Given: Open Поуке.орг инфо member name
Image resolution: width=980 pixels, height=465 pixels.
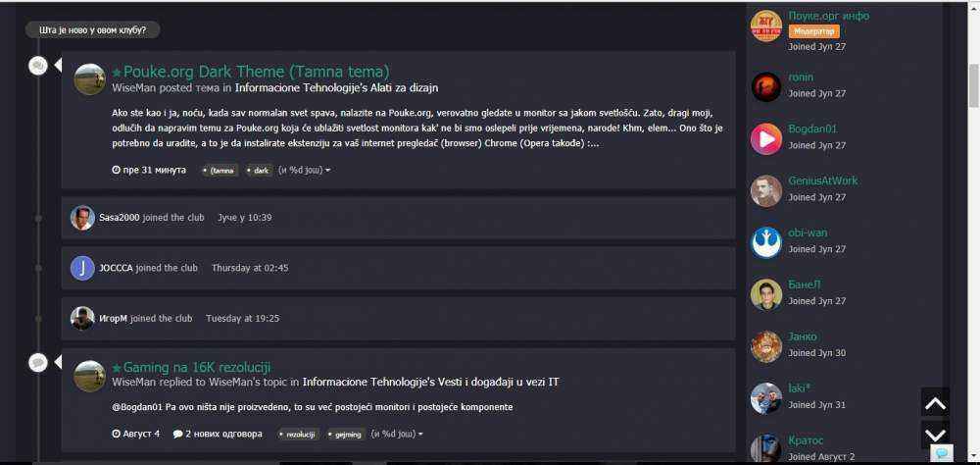Looking at the screenshot, I should coord(829,16).
